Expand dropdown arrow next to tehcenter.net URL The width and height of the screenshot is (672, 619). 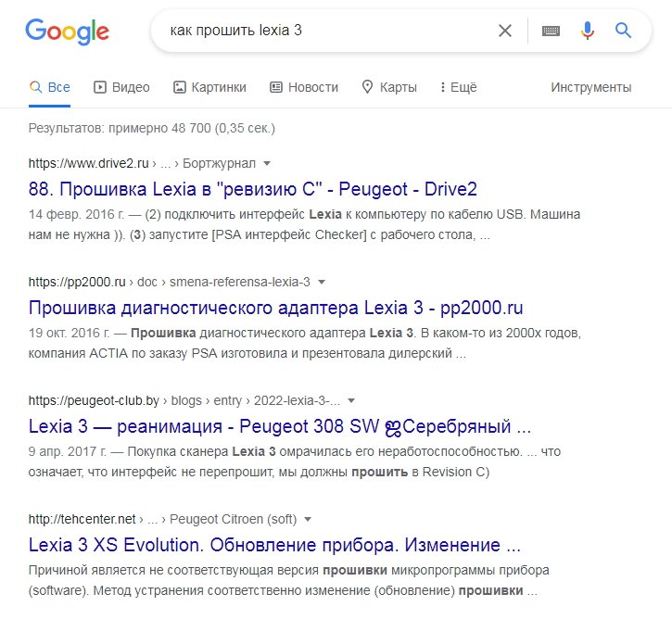[308, 519]
